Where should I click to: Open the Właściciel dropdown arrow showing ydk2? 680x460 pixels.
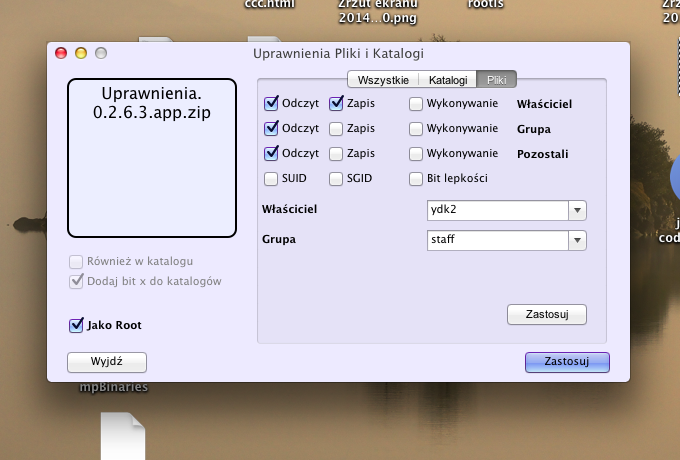[x=577, y=210]
